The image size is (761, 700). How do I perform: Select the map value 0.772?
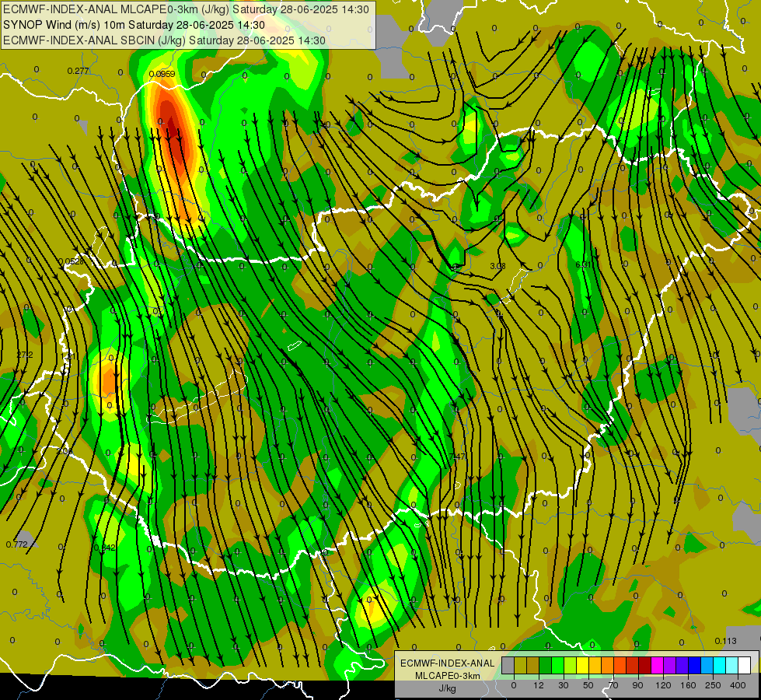17,544
